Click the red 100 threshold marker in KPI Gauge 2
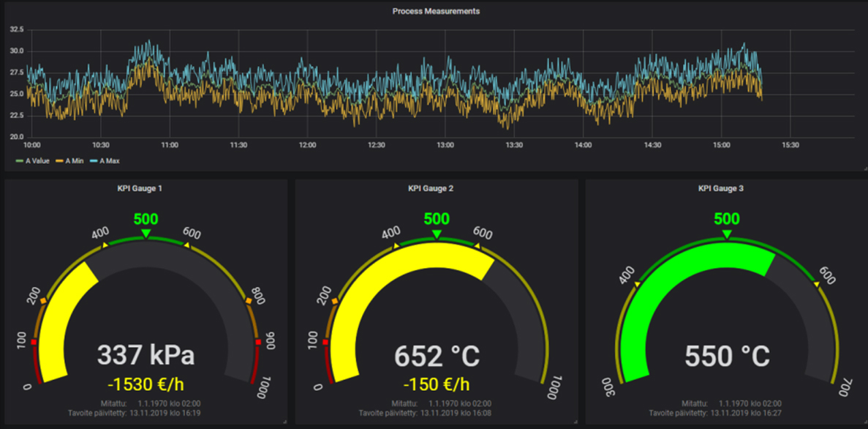The width and height of the screenshot is (868, 429). [325, 342]
